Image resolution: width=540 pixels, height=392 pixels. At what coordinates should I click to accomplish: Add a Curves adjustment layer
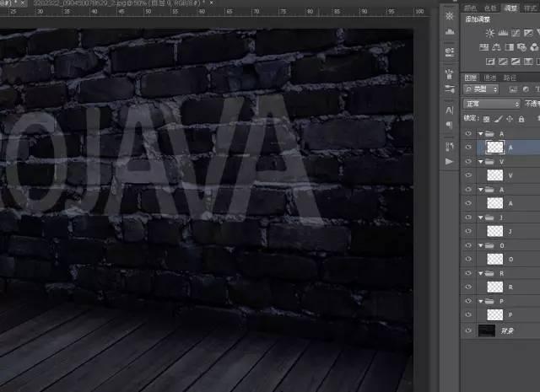coord(516,33)
